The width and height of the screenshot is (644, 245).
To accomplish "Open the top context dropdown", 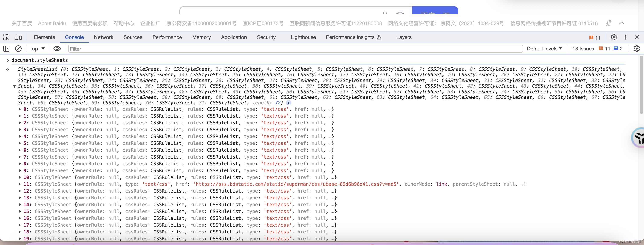I will [37, 49].
